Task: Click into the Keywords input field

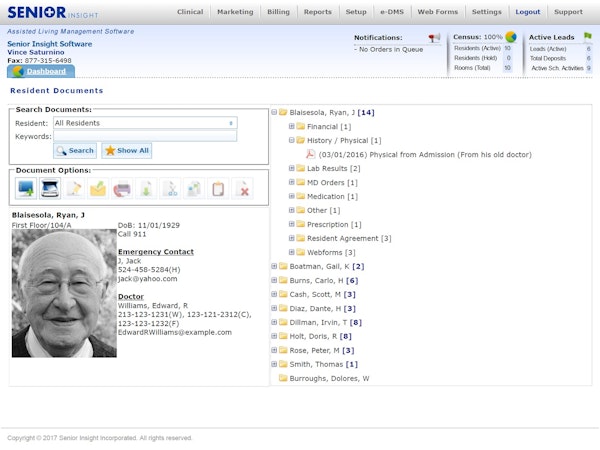Action: 145,136
